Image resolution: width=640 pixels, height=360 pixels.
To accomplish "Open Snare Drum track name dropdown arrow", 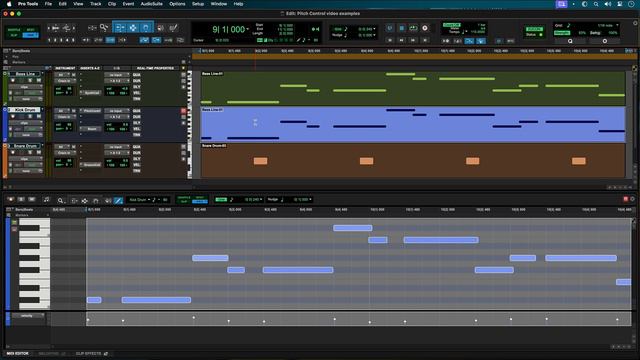I will click(42, 146).
